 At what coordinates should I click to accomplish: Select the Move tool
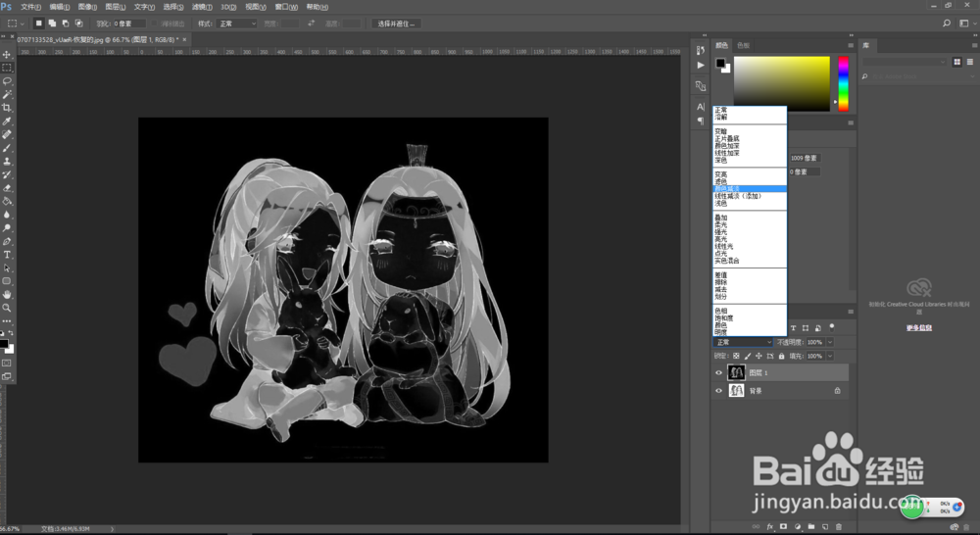pos(7,54)
